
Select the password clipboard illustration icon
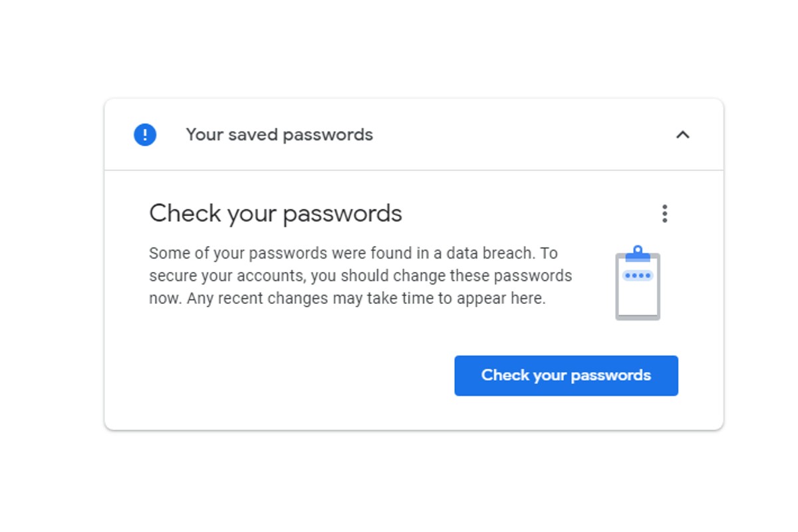coord(638,282)
